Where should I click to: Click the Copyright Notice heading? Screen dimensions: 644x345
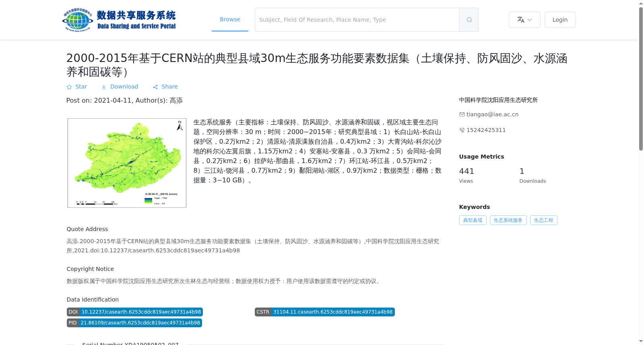tap(90, 269)
